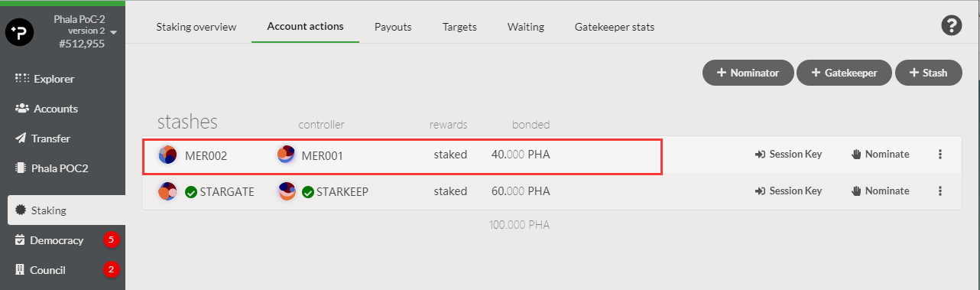Click Nominate for the STARGATE stash
The image size is (980, 290).
click(881, 191)
